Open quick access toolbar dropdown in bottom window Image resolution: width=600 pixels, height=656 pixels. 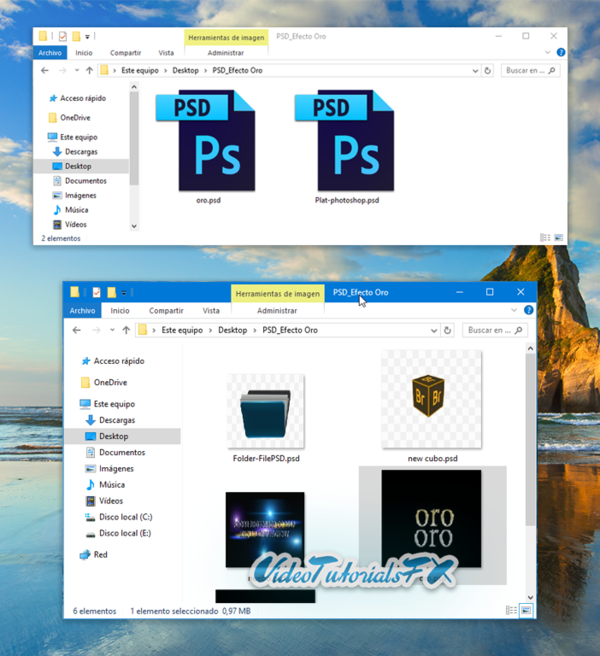pos(124,293)
